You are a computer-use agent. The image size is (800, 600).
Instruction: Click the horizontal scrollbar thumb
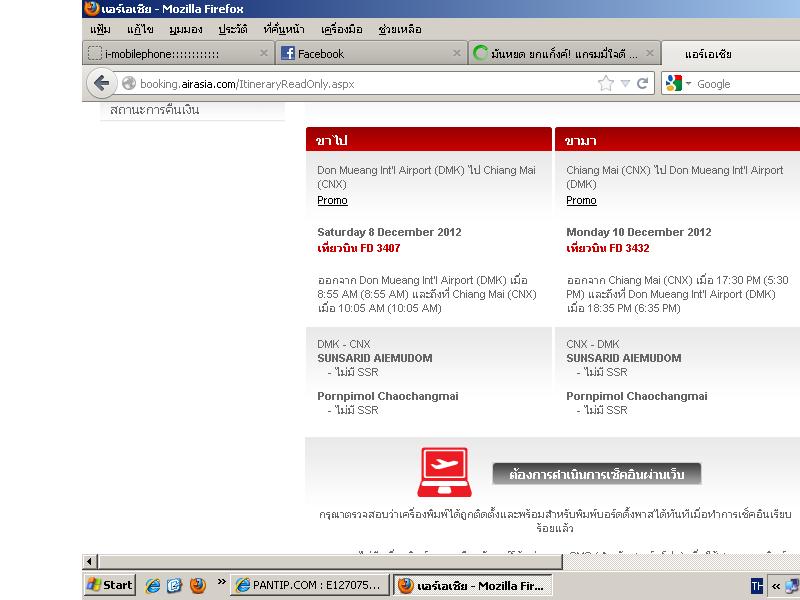330,561
